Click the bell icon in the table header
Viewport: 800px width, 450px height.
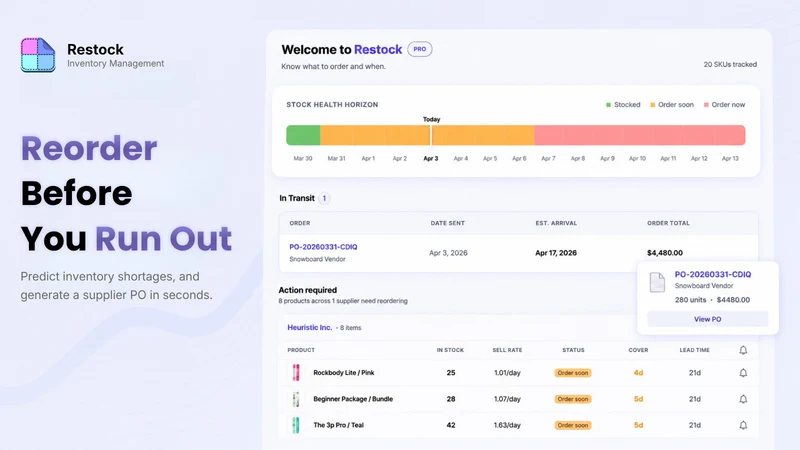click(x=743, y=350)
